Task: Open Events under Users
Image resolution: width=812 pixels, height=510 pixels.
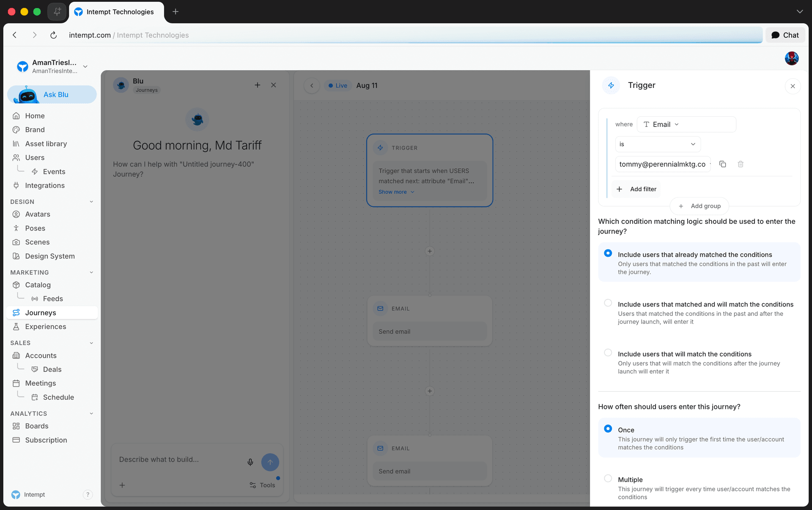Action: click(54, 172)
